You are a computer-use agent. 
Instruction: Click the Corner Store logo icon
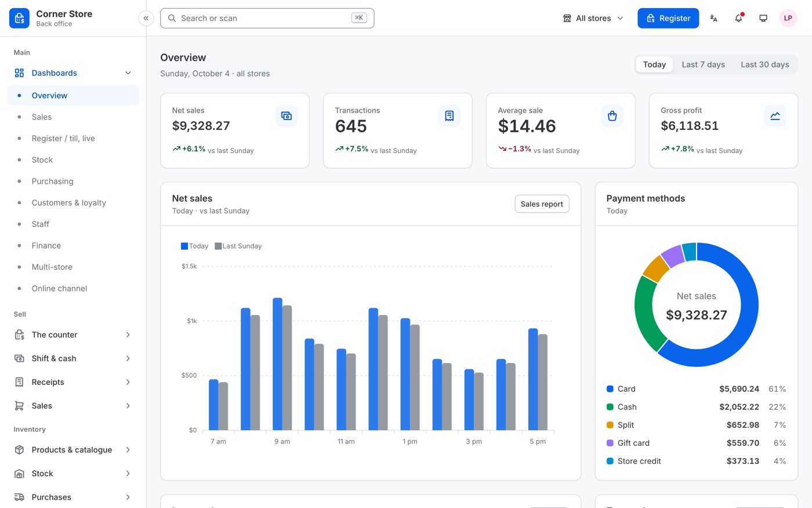[19, 18]
